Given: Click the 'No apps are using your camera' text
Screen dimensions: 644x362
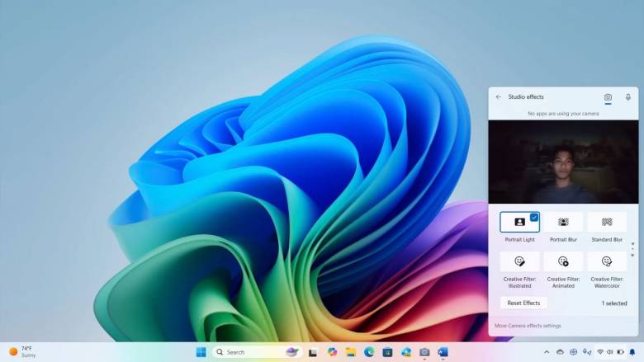Looking at the screenshot, I should (563, 114).
